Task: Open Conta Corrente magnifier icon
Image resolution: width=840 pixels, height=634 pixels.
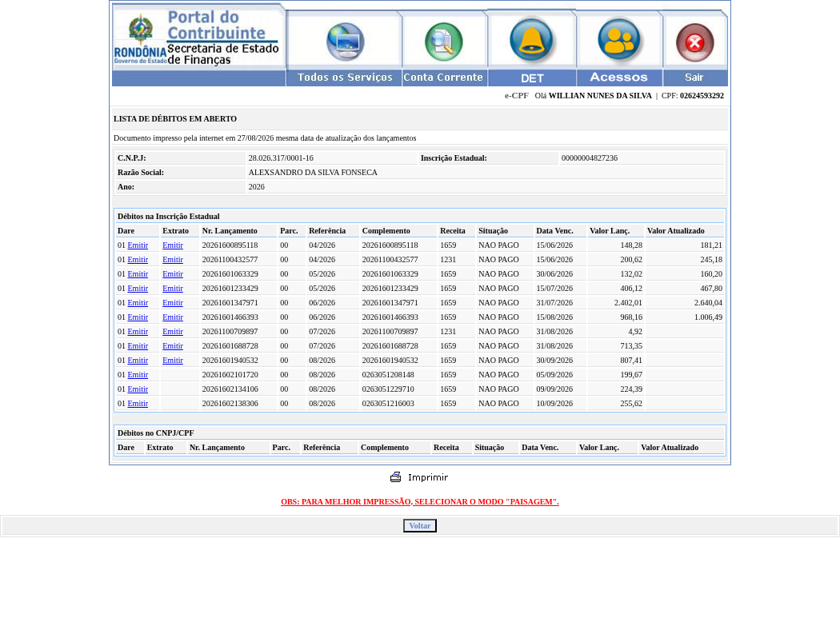Action: click(443, 42)
